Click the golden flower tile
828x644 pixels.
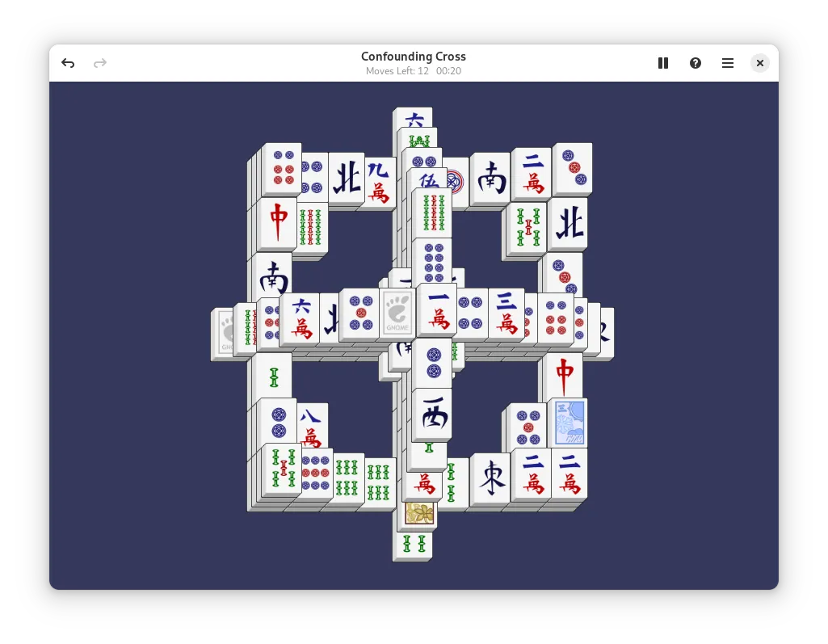(420, 513)
